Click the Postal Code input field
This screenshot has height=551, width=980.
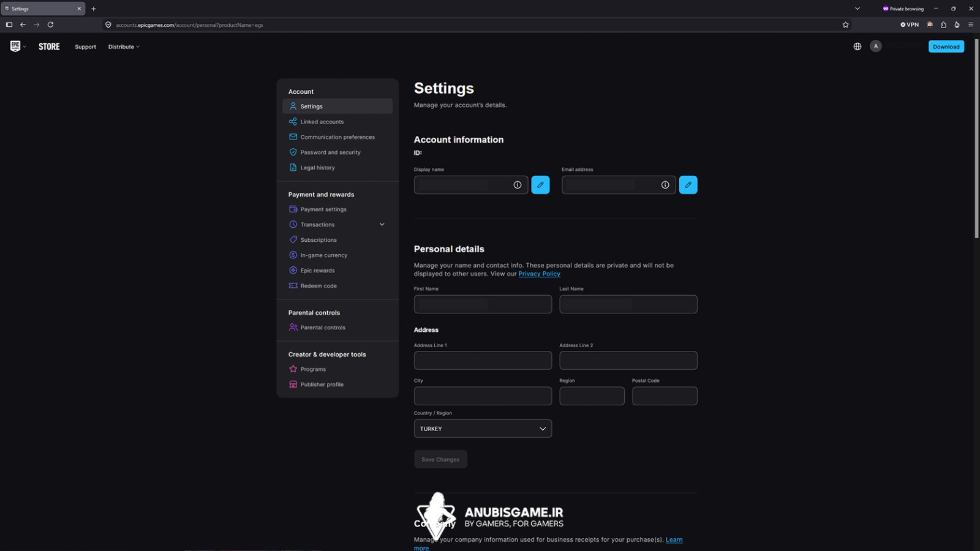(x=665, y=396)
